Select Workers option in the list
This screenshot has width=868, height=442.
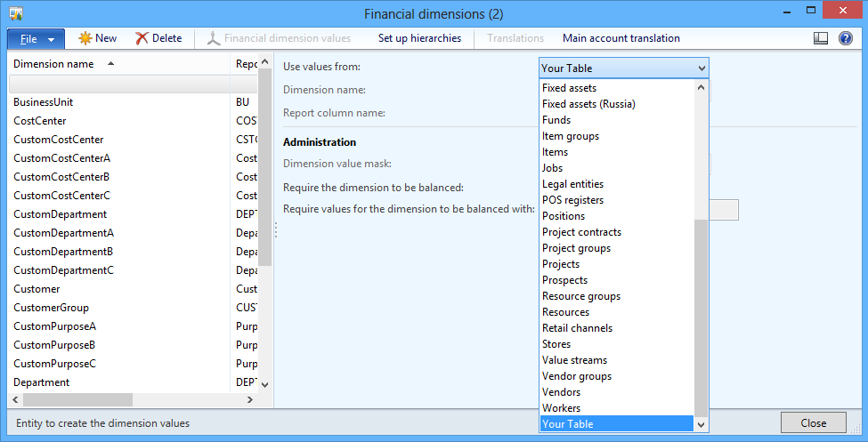[561, 408]
